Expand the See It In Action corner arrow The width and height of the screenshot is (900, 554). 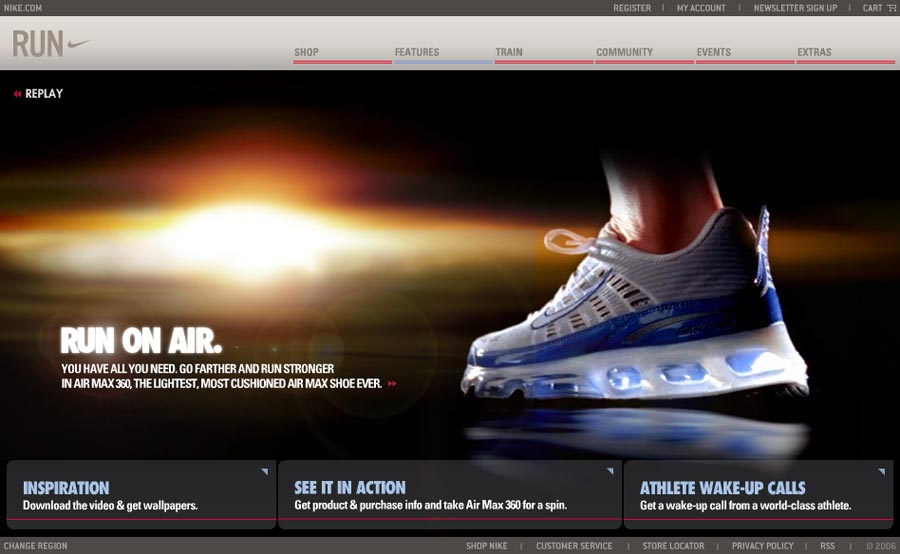[x=609, y=471]
